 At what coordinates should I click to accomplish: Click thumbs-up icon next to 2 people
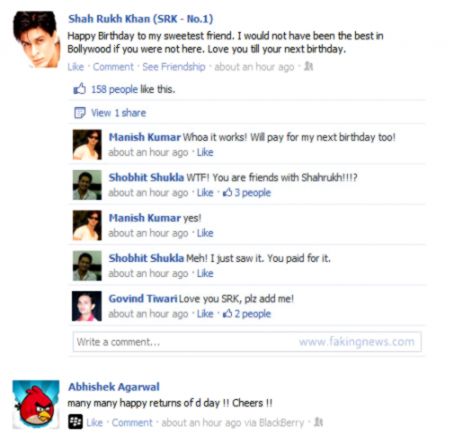(x=227, y=313)
